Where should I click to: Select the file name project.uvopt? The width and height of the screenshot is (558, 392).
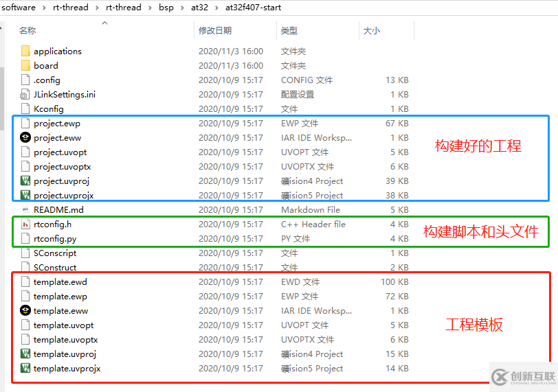pos(60,152)
